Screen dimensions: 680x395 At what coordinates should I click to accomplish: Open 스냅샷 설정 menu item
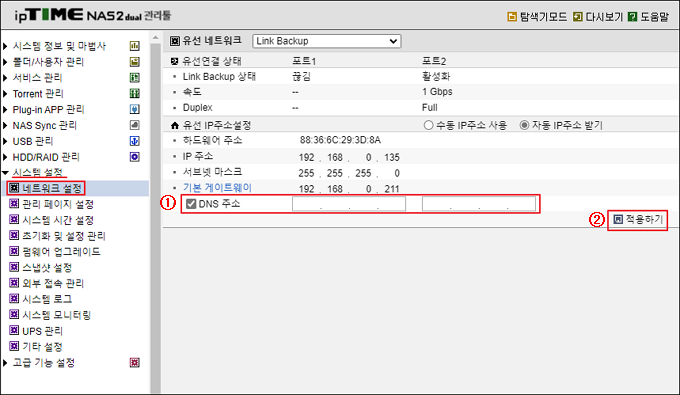click(47, 268)
